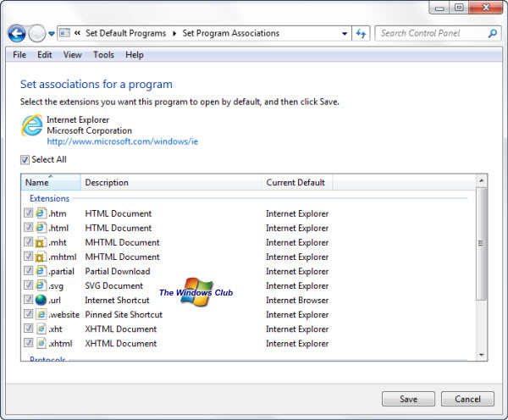Click the .mht file type icon

[41, 242]
